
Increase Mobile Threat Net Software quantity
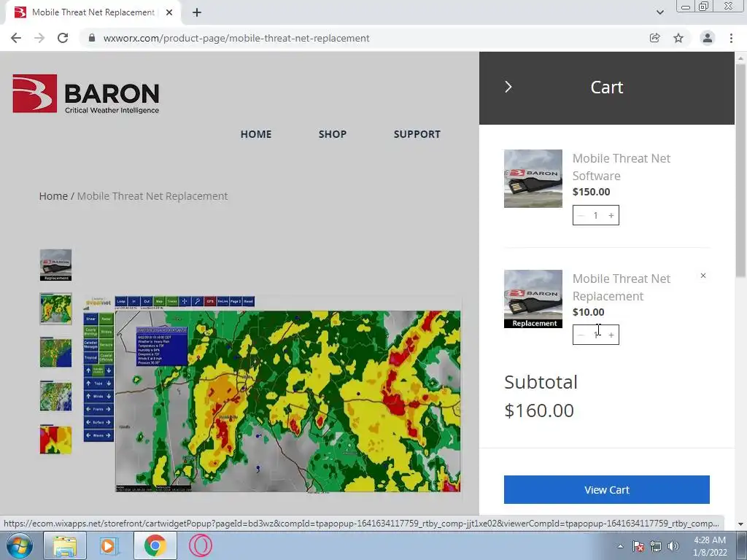coord(611,216)
